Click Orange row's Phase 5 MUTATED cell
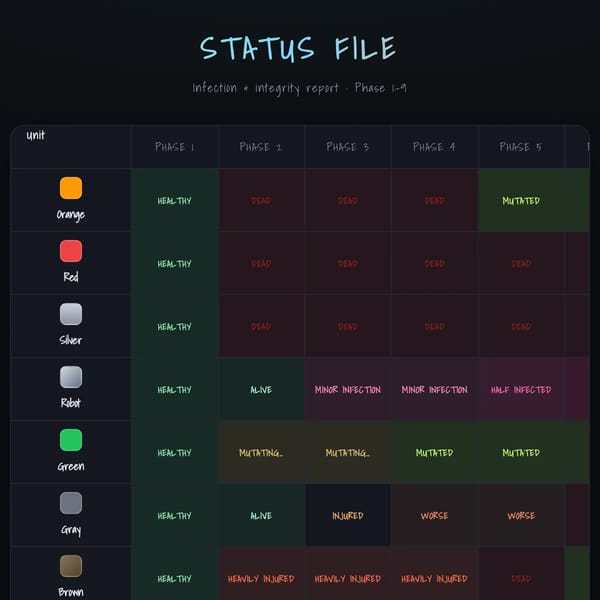600x600 pixels. (x=521, y=200)
